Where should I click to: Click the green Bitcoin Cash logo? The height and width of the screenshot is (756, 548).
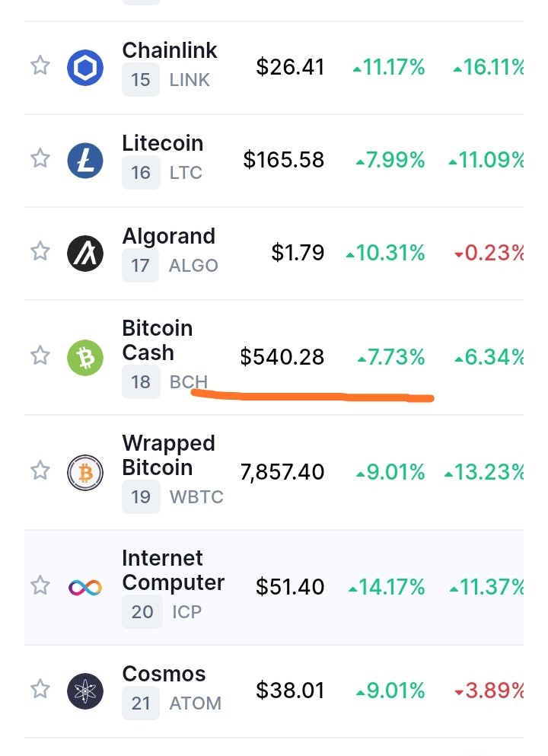point(84,358)
